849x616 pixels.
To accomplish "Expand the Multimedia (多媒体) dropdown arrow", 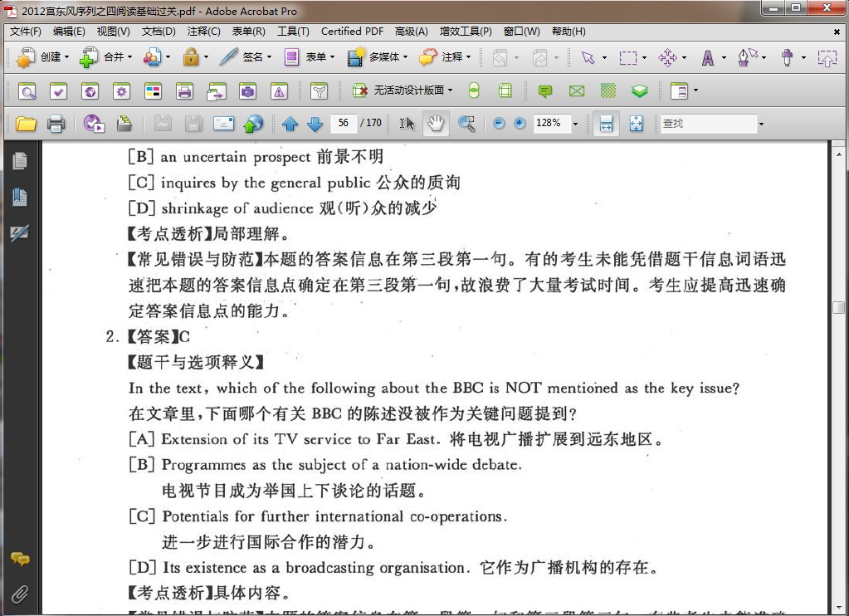I will [405, 57].
